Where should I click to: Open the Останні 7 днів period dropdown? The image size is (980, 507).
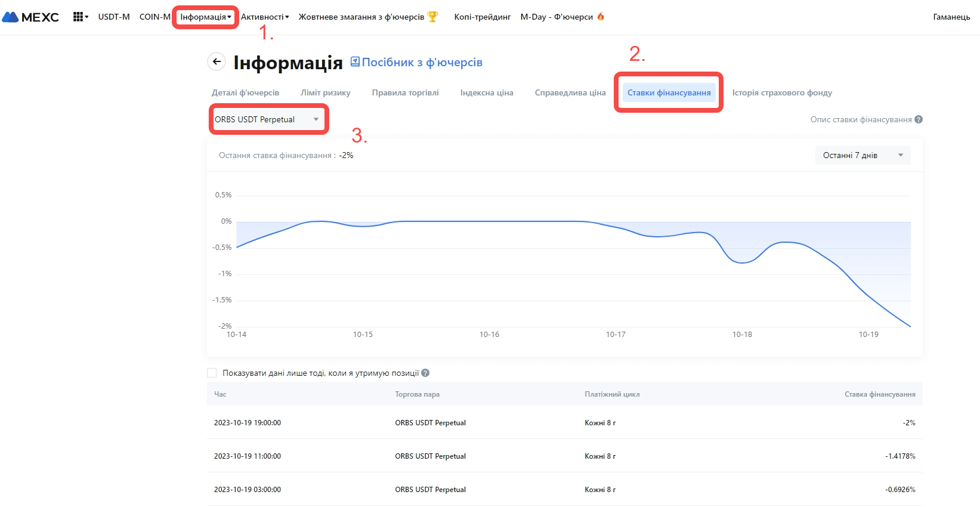tap(862, 155)
